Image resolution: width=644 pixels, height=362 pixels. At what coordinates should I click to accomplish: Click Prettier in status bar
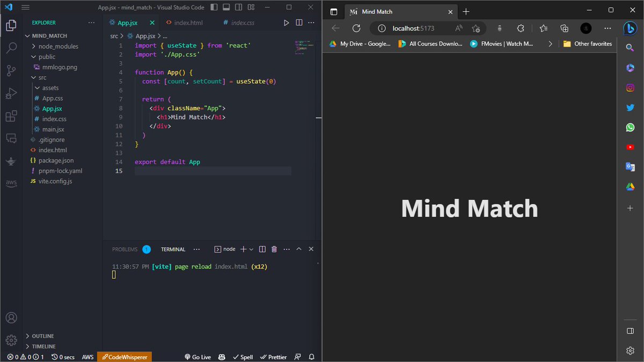click(x=273, y=357)
